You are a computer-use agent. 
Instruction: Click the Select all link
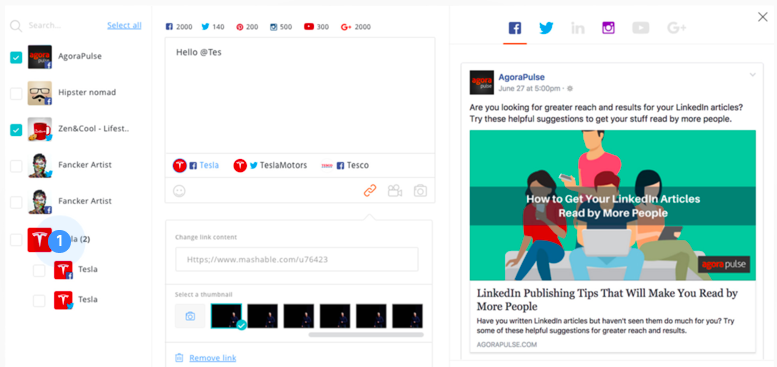pyautogui.click(x=124, y=25)
